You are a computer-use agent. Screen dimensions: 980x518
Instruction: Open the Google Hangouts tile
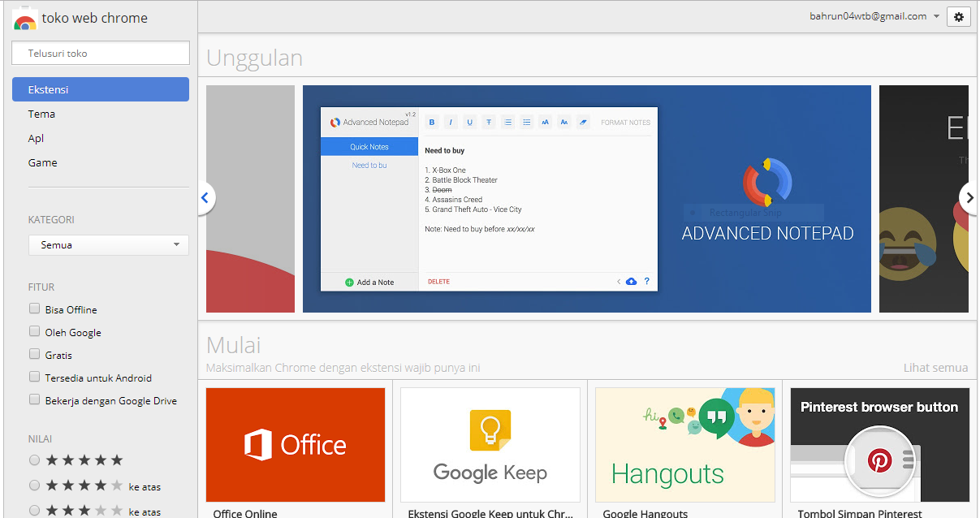(685, 445)
